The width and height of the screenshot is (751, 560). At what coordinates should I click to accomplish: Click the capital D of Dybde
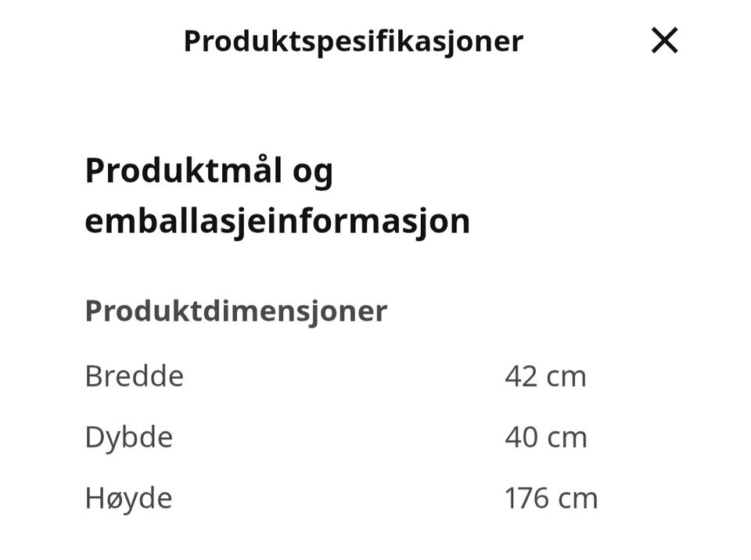[x=95, y=437]
